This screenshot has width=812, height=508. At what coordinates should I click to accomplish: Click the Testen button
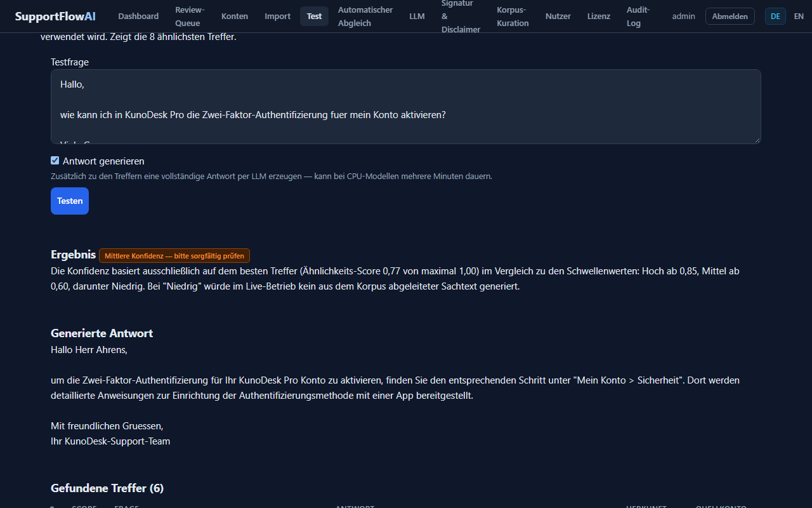[x=70, y=201]
